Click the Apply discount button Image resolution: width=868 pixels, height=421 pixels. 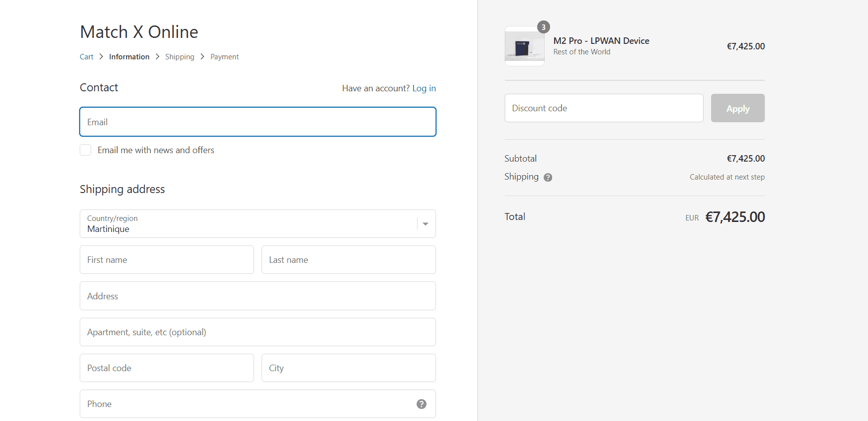click(x=738, y=108)
